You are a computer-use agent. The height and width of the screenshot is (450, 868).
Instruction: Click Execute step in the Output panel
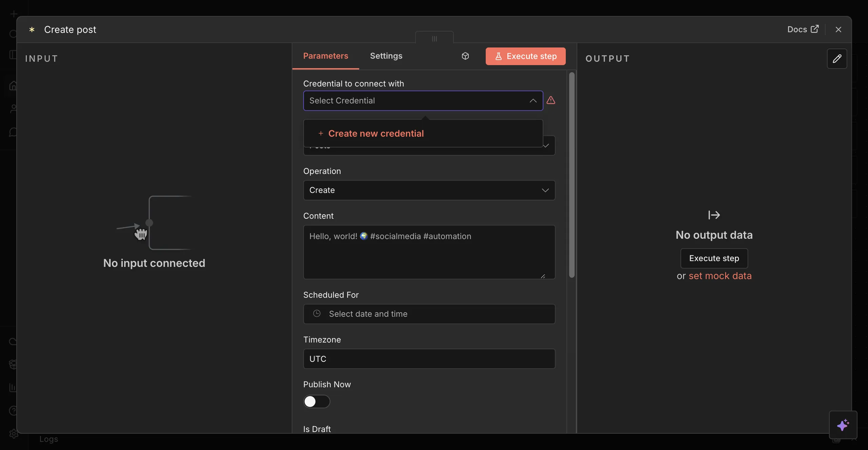pyautogui.click(x=714, y=258)
